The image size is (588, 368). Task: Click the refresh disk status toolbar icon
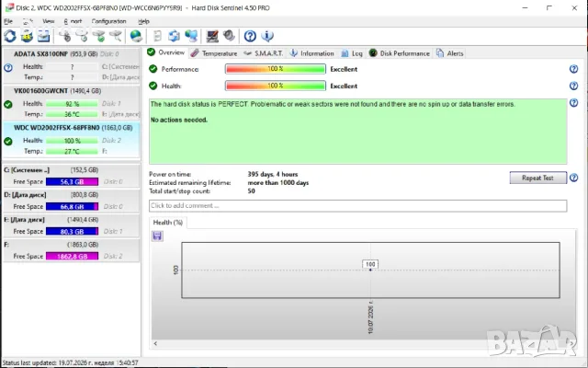(x=10, y=36)
